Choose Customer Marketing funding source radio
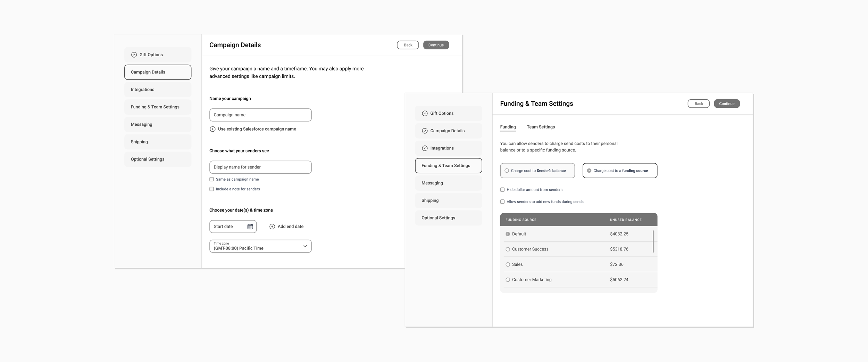The image size is (868, 362). (508, 280)
